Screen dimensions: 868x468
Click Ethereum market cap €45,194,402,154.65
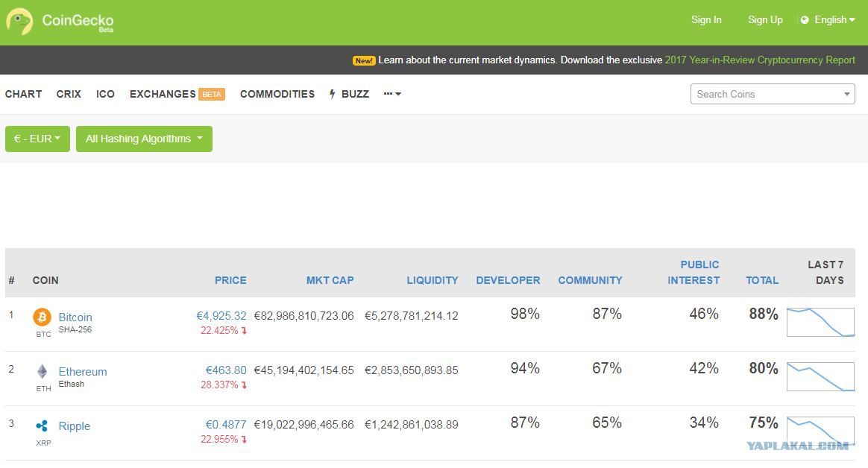(304, 370)
